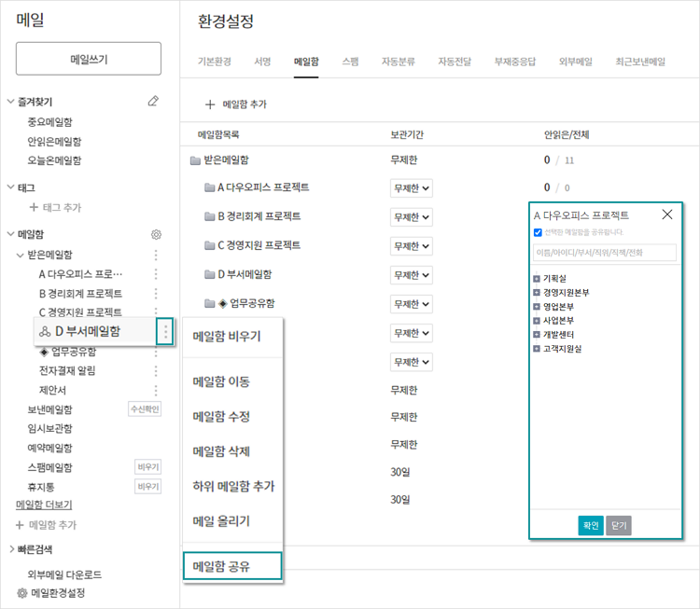This screenshot has width=700, height=609.
Task: Open 보관기간 dropdown for D 부서메일함
Action: (412, 275)
